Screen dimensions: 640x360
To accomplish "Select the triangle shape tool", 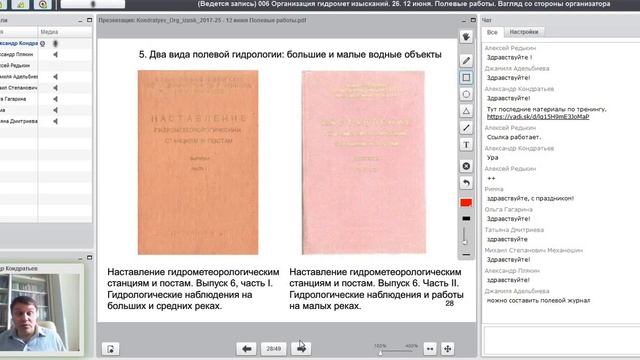I will tap(466, 111).
